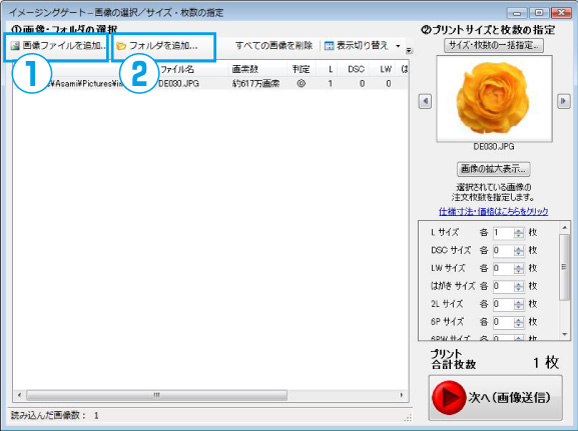Show next image with right arrow
Screen dimensions: 578x431
563,101
